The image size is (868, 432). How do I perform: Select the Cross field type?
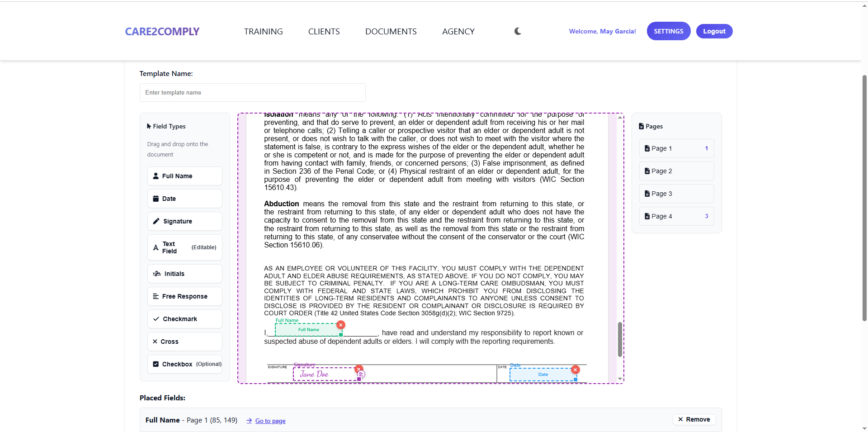point(184,342)
